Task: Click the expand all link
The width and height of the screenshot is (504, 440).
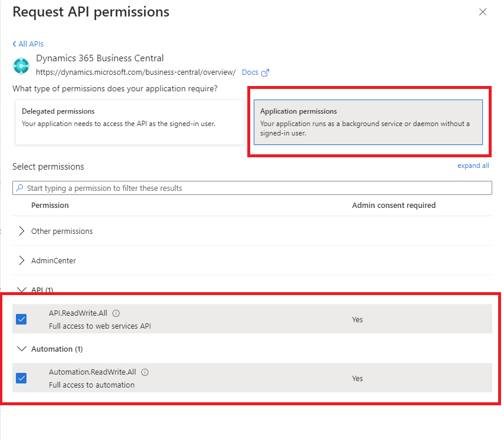Action: (473, 166)
